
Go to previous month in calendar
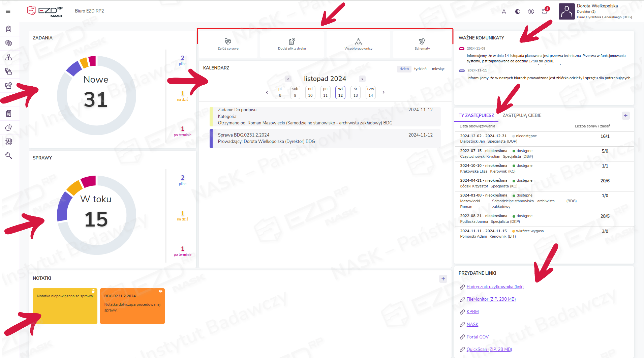[x=288, y=79]
